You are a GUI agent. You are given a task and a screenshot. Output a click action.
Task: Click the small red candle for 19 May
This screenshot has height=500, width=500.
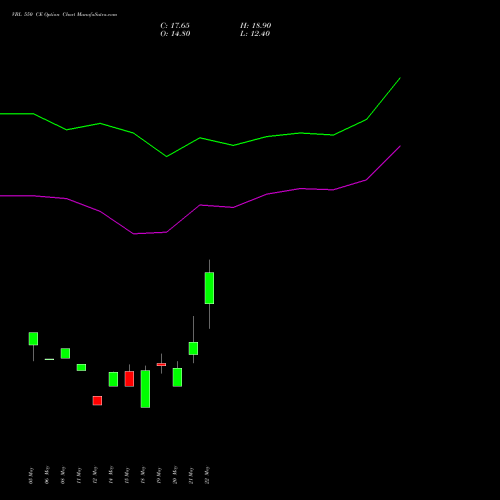(x=161, y=364)
